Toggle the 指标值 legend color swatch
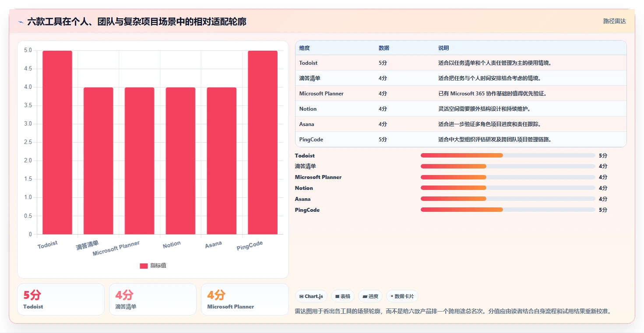Viewport: 644px width, 333px height. [x=144, y=266]
